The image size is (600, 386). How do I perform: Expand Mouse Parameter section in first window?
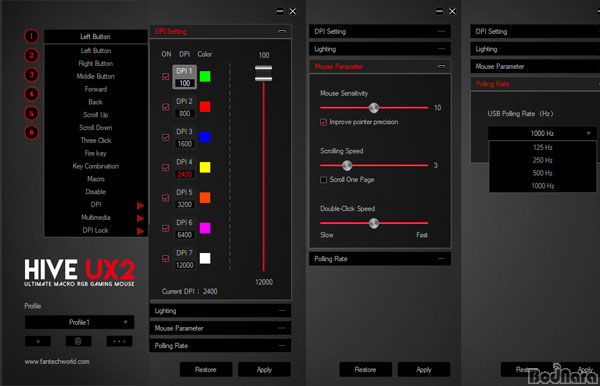[220, 328]
